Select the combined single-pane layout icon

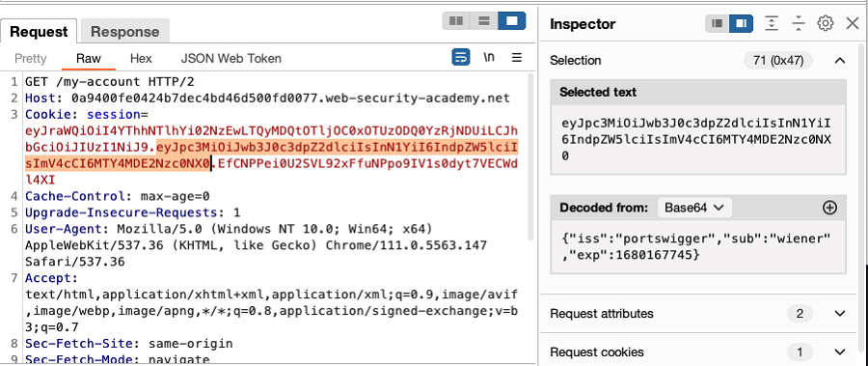pos(511,21)
